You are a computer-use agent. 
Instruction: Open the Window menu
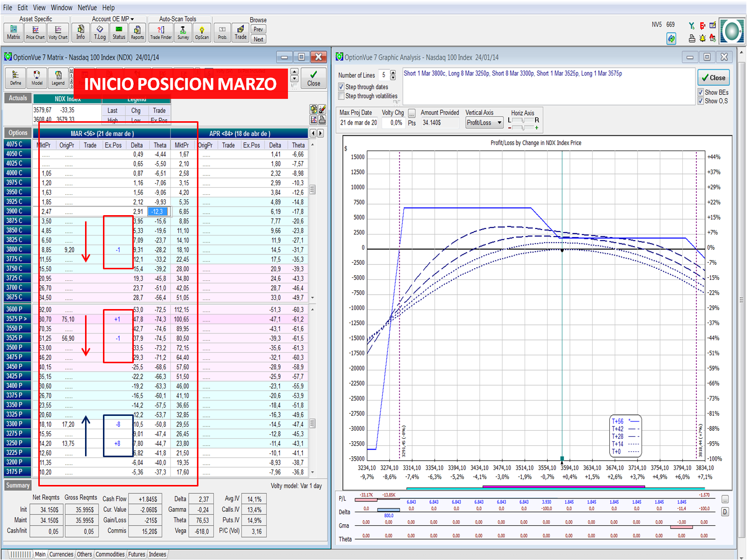(x=62, y=7)
